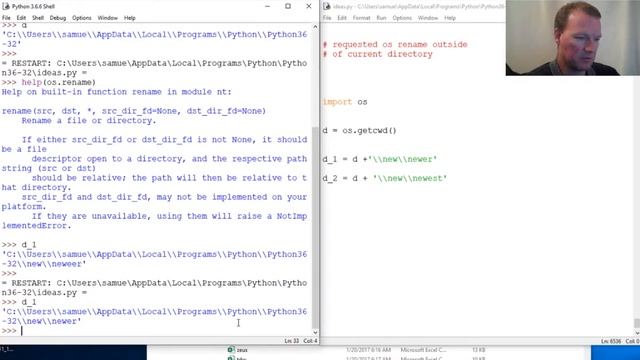Click 'Ln: 33' in shell status bar
640x360 pixels.
291,341
